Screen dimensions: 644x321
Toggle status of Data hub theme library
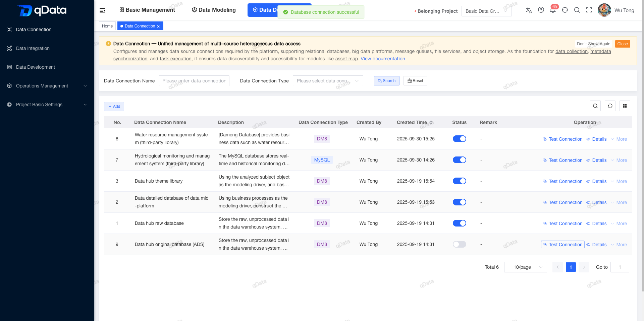(460, 181)
